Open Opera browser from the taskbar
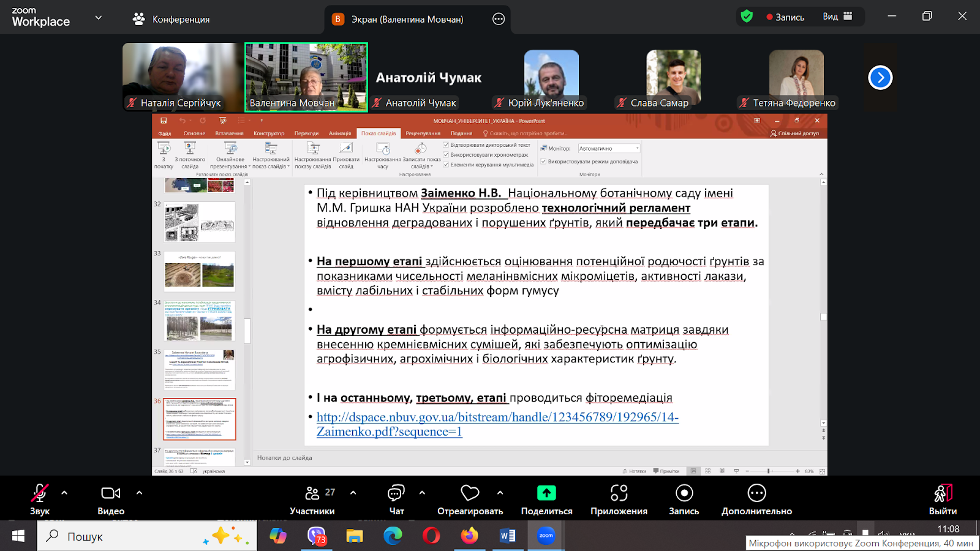The height and width of the screenshot is (551, 980). click(431, 536)
